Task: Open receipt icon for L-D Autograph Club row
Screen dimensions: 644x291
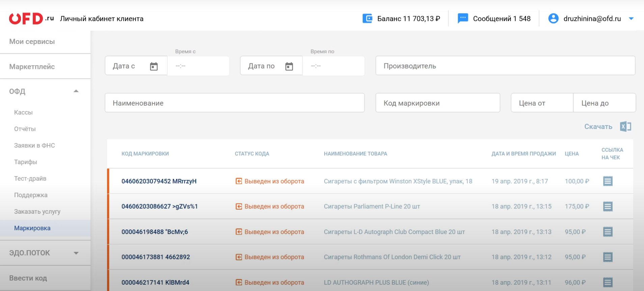Action: (x=608, y=232)
